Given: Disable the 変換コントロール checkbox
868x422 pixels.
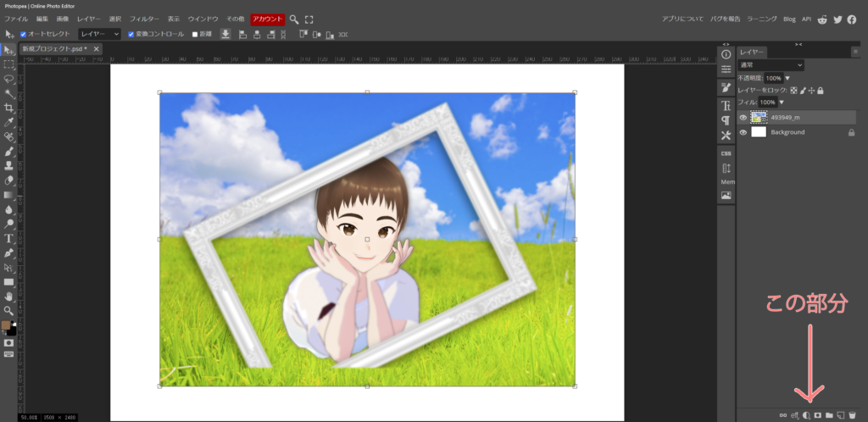Looking at the screenshot, I should (131, 34).
